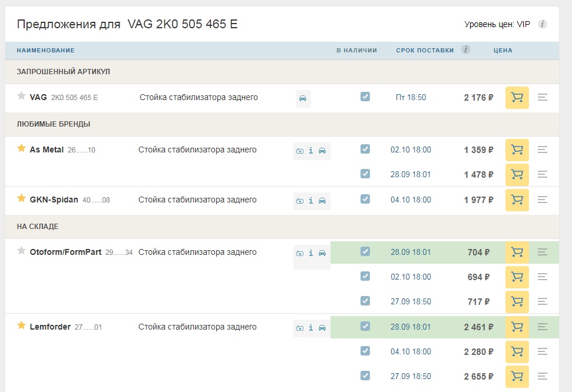Sort by ЦЕНА column header

coord(502,50)
